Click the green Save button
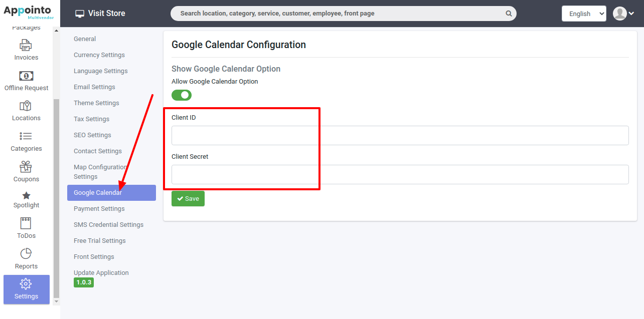 [x=188, y=199]
